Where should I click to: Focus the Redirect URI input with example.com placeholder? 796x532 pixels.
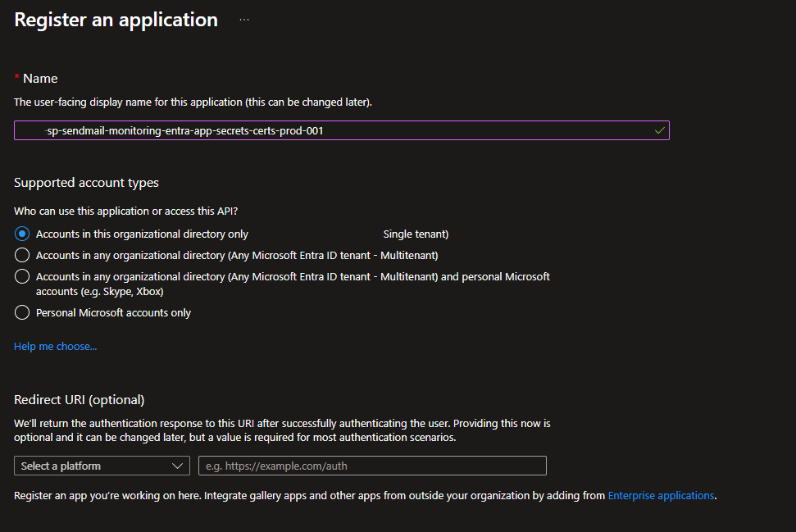click(x=372, y=466)
